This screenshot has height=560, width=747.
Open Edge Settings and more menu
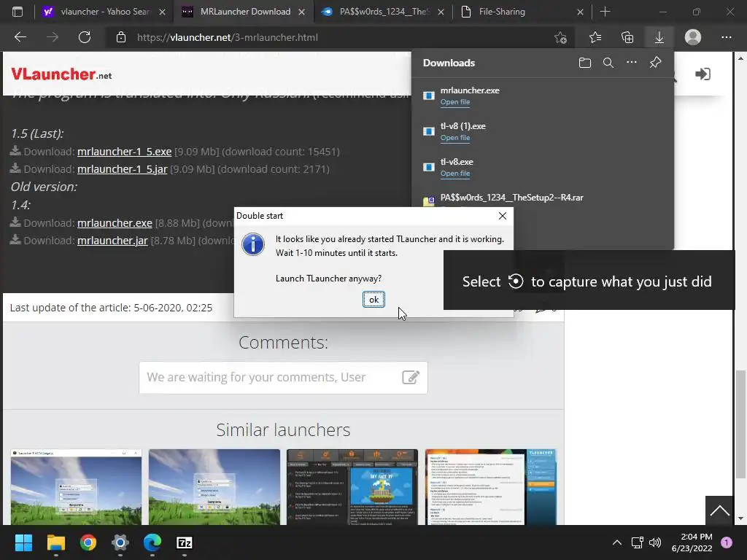click(x=726, y=37)
